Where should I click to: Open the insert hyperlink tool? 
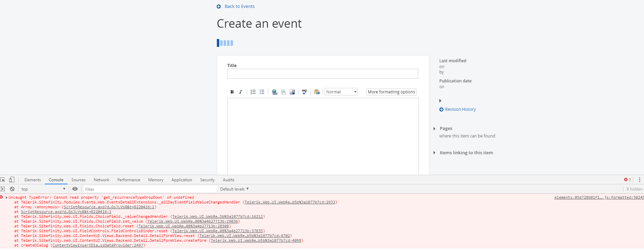click(274, 92)
